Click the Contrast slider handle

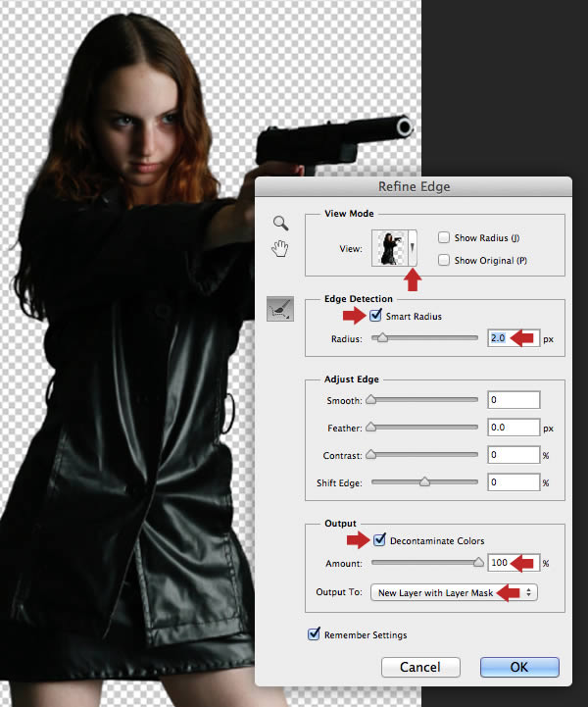(370, 455)
